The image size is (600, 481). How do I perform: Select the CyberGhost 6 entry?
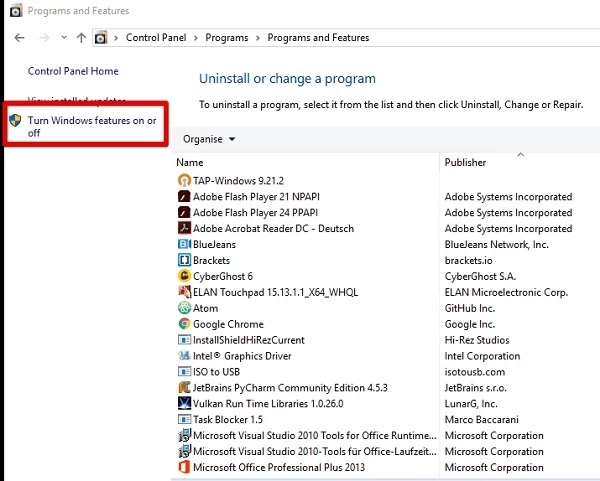223,276
